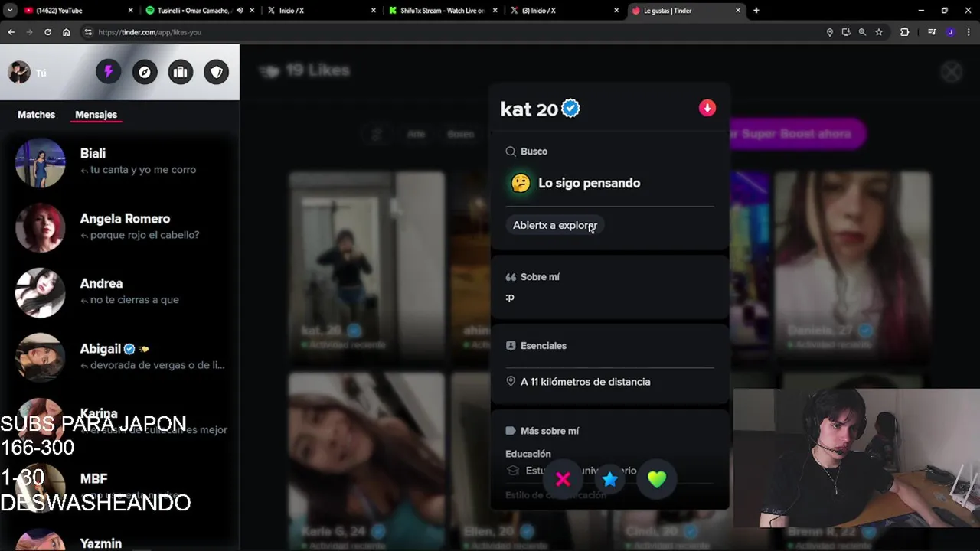Open the Chrome profile avatar icon
The image size is (980, 551).
point(950,32)
